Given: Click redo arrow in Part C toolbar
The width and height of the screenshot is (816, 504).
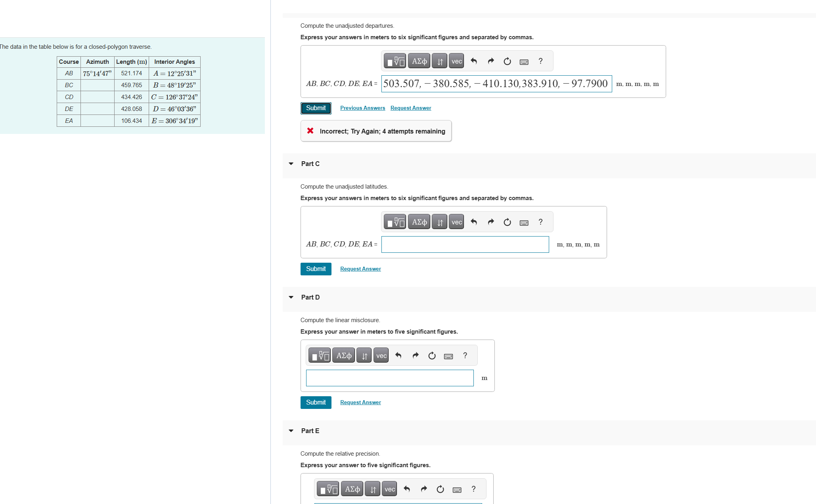Looking at the screenshot, I should click(x=491, y=222).
